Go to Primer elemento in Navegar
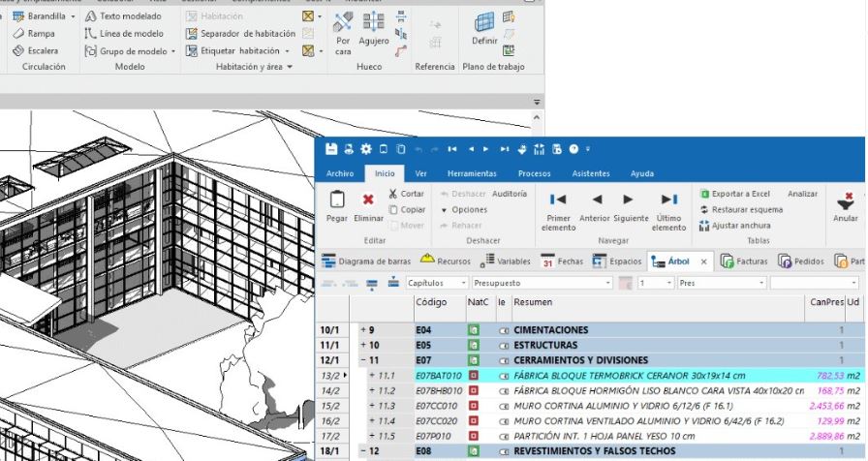This screenshot has height=461, width=868. 558,200
